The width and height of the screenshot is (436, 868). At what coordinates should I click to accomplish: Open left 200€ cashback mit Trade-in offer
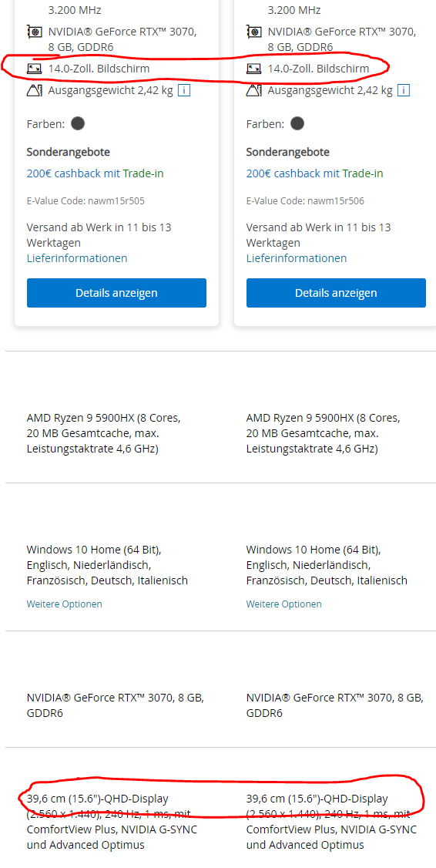pos(96,173)
